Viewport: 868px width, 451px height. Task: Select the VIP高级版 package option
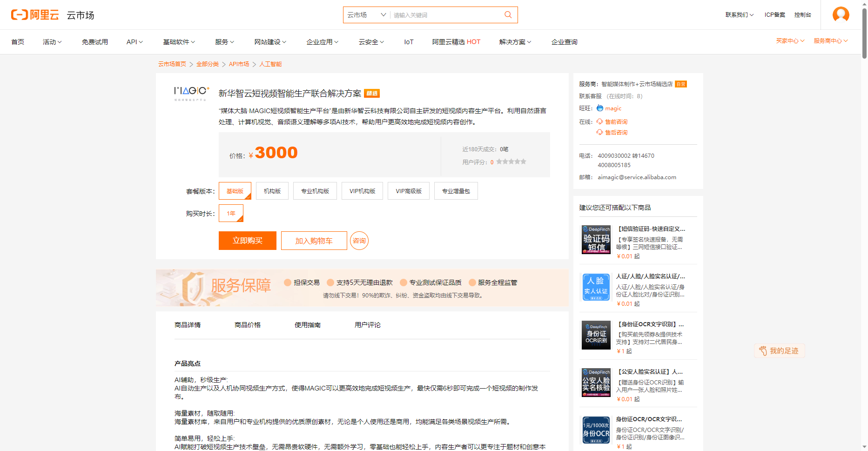point(409,191)
